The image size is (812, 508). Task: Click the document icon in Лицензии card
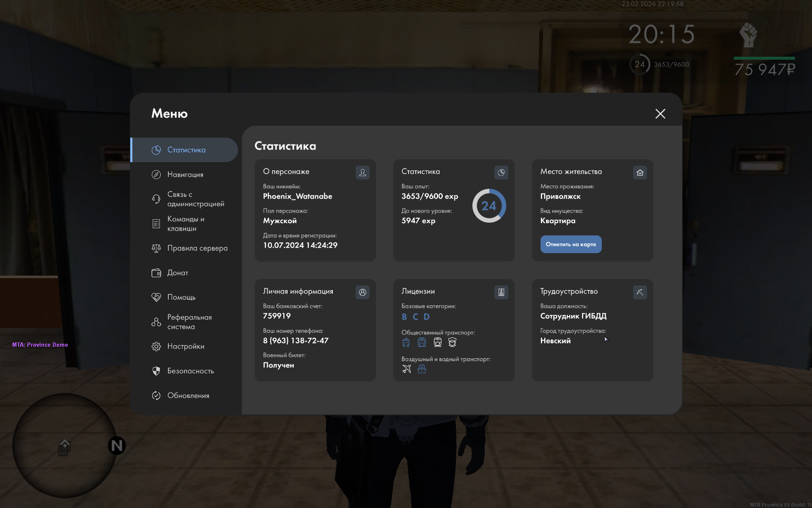pyautogui.click(x=501, y=292)
